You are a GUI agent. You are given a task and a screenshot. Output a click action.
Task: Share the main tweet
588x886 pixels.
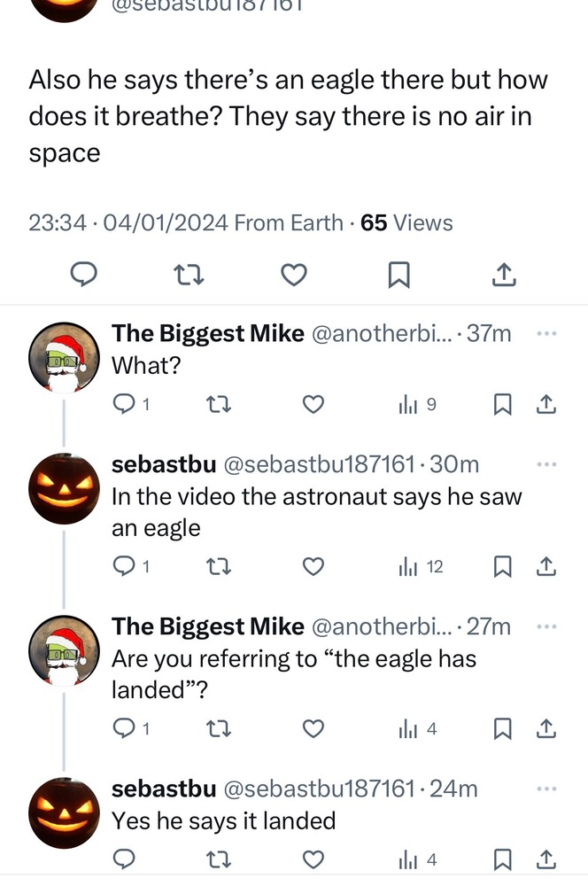click(x=503, y=276)
